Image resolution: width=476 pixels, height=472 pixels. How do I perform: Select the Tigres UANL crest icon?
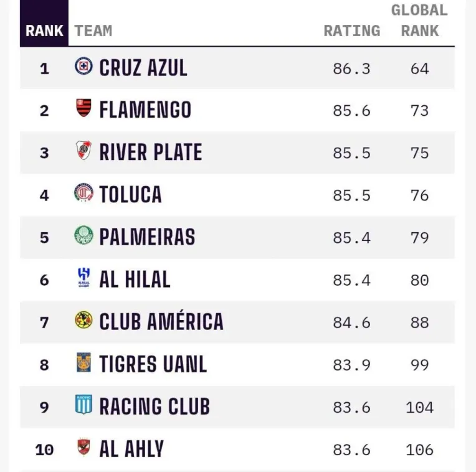click(83, 362)
